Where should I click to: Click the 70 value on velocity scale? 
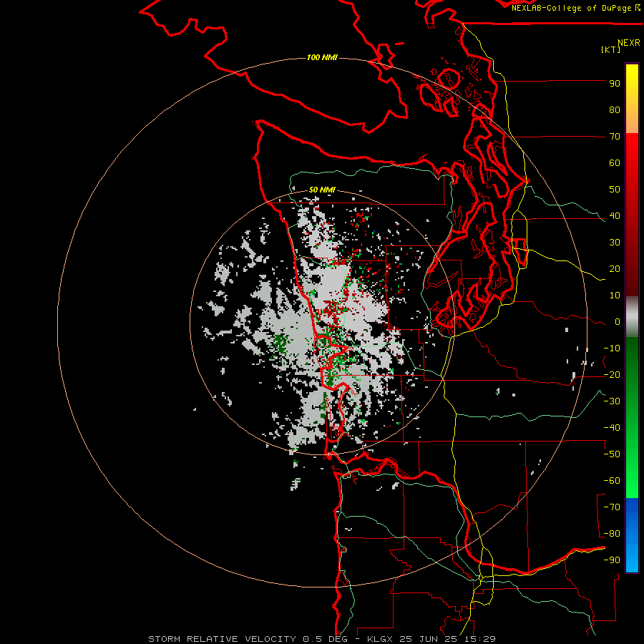[615, 137]
